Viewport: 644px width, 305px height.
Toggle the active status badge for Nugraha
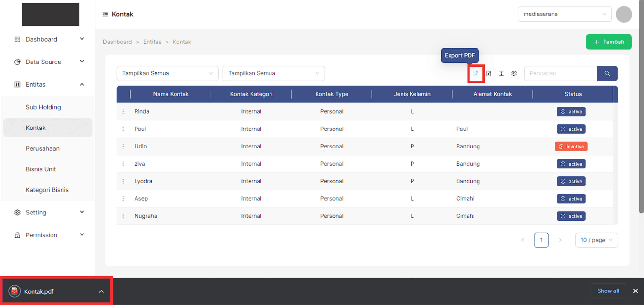click(571, 216)
